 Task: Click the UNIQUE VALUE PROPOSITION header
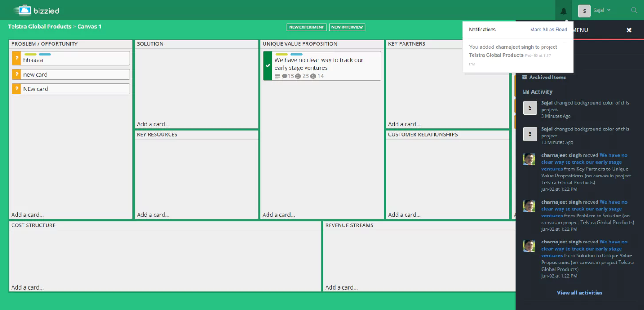300,44
